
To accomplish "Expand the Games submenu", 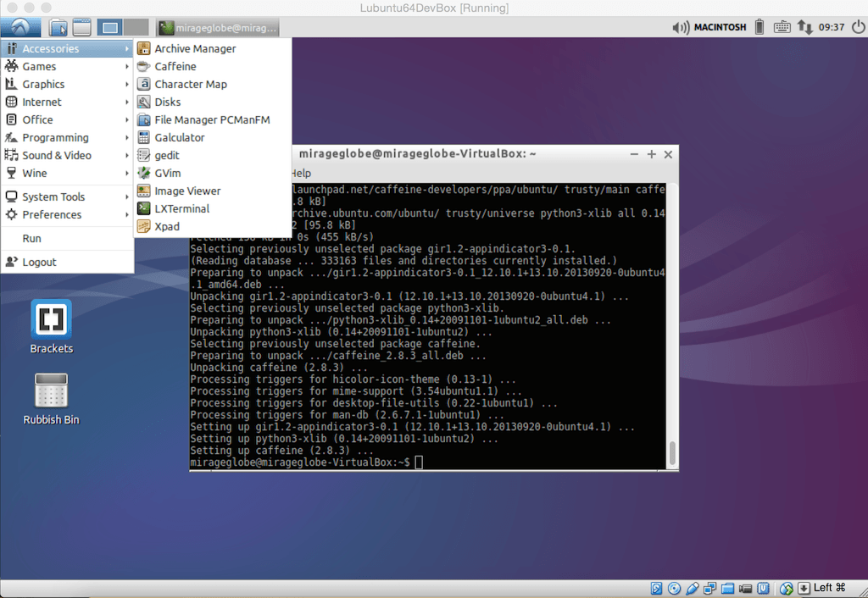I will click(x=67, y=66).
